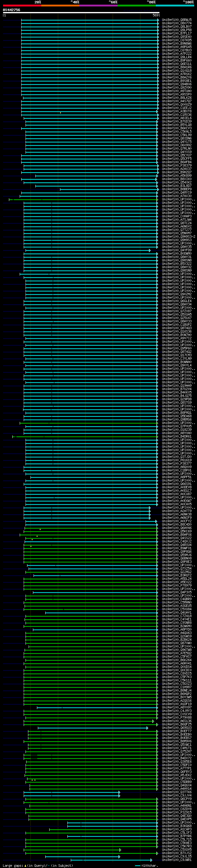Viewport: 197px width, 868px height.
Task: Select label UniRef100_B9F660
Action: pyautogui.click(x=176, y=60)
